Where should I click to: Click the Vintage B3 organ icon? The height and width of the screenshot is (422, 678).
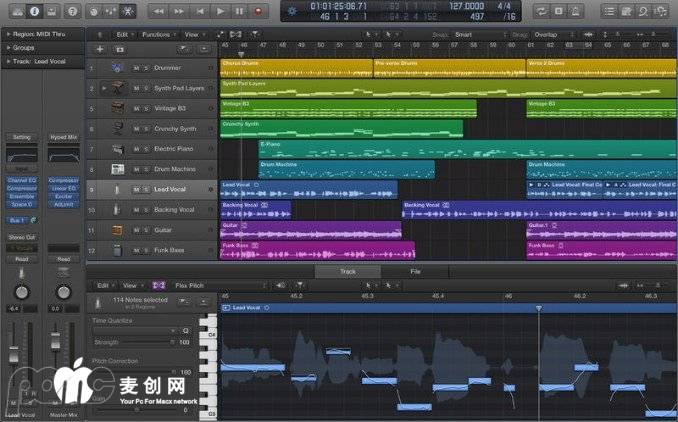[118, 108]
